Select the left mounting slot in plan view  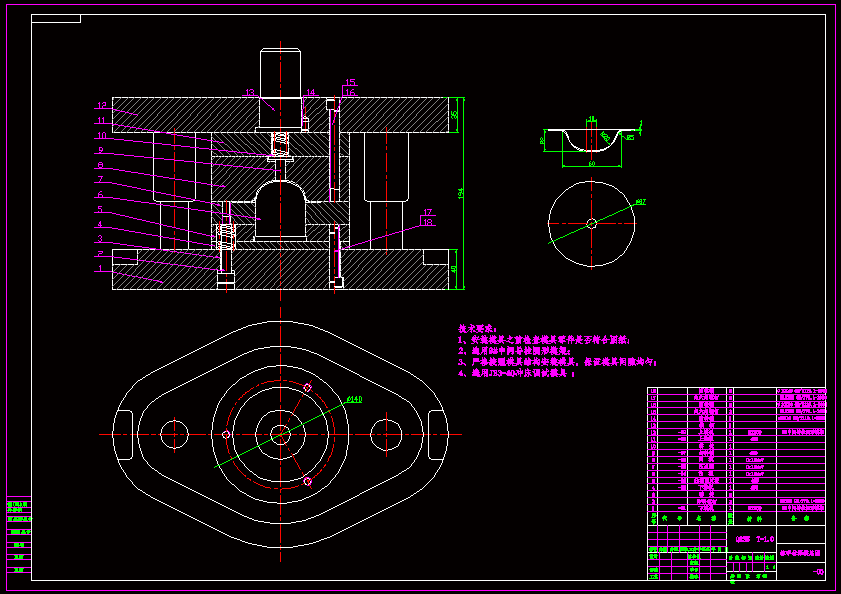pos(123,435)
